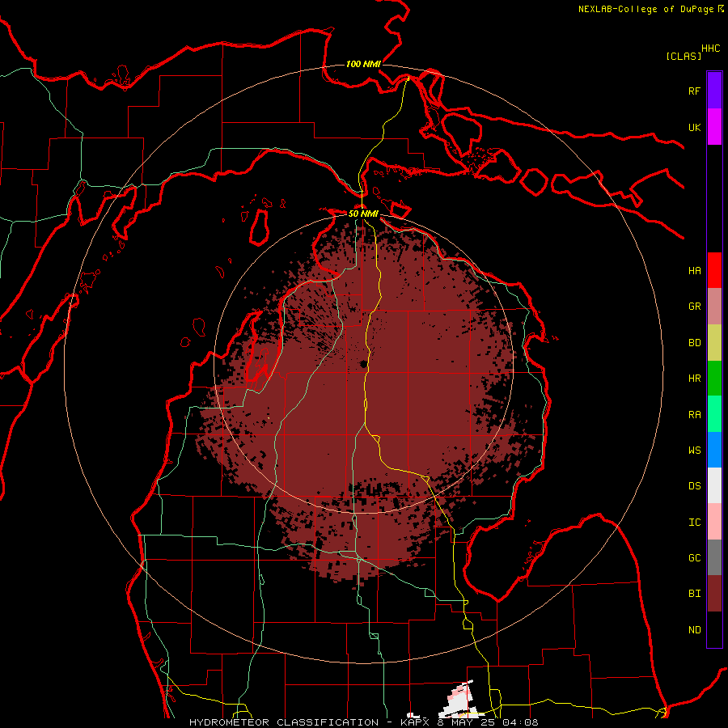Image resolution: width=728 pixels, height=728 pixels.
Task: Click the UK magenta legend swatch
Action: (x=714, y=127)
